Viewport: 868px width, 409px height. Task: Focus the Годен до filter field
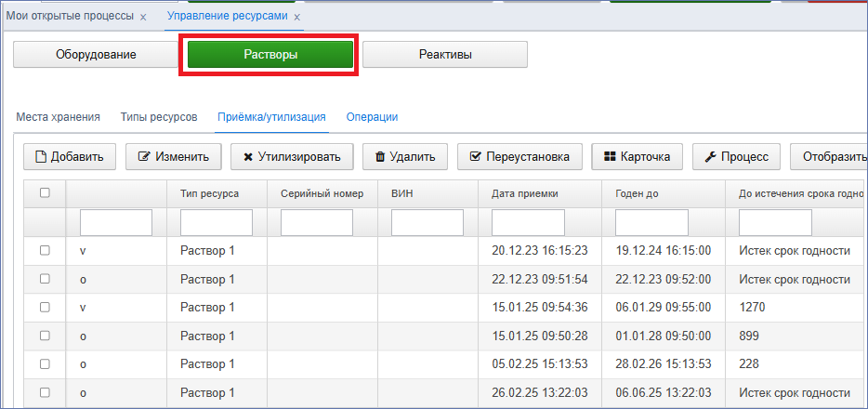(651, 222)
